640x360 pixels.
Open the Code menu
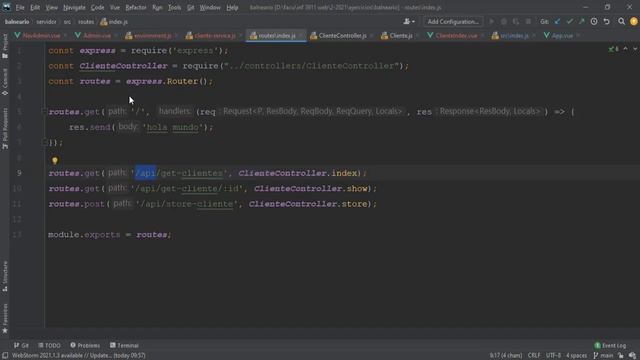tap(97, 7)
